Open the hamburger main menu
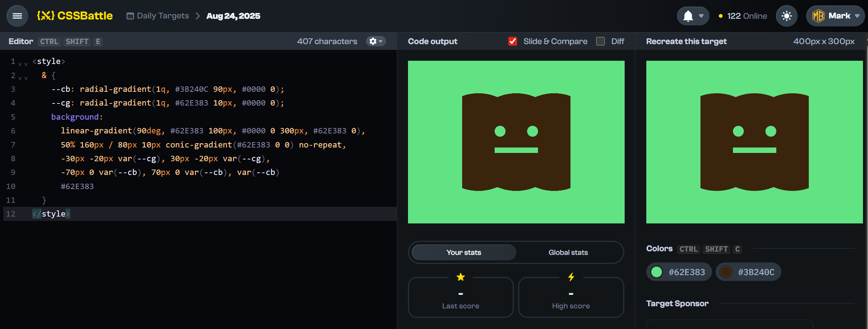This screenshot has height=329, width=868. [17, 16]
